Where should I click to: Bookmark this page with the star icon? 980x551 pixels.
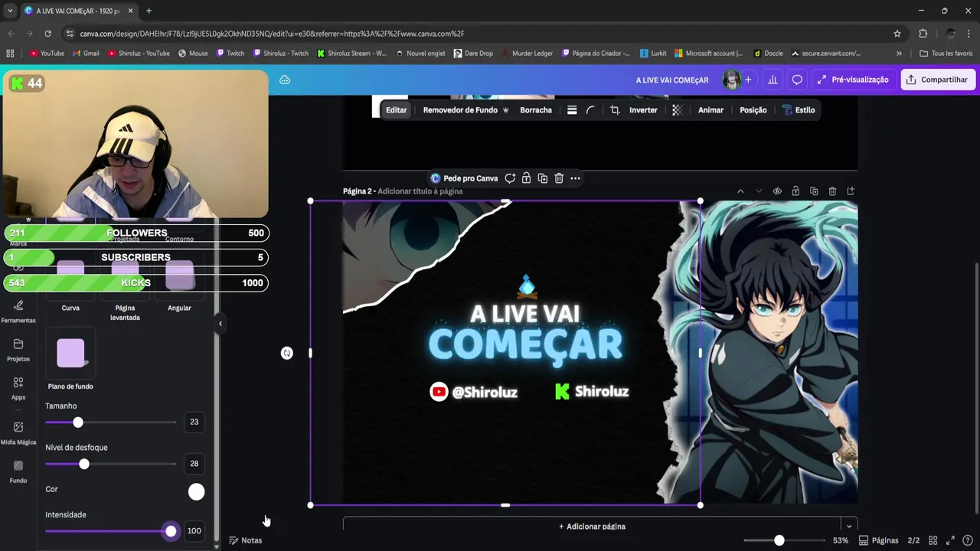click(x=897, y=34)
